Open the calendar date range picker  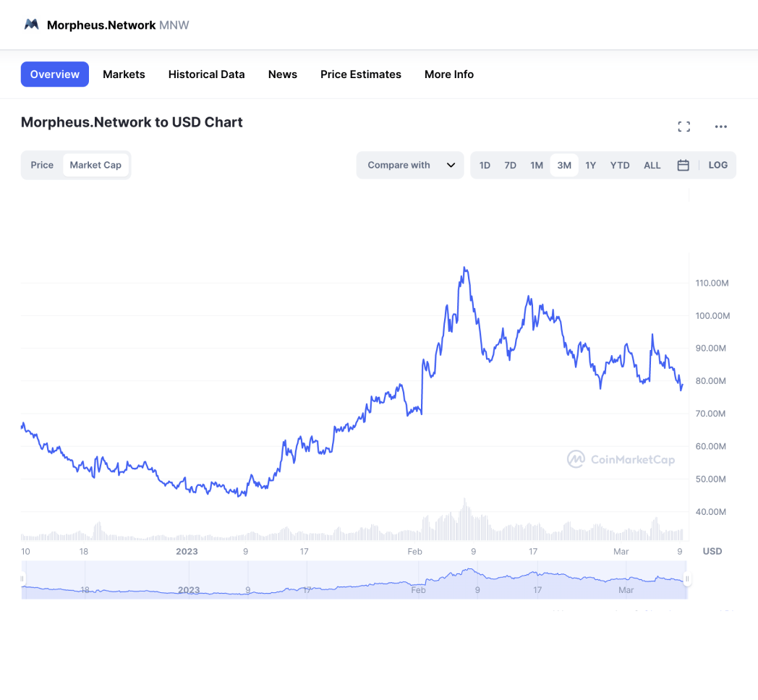click(x=683, y=166)
